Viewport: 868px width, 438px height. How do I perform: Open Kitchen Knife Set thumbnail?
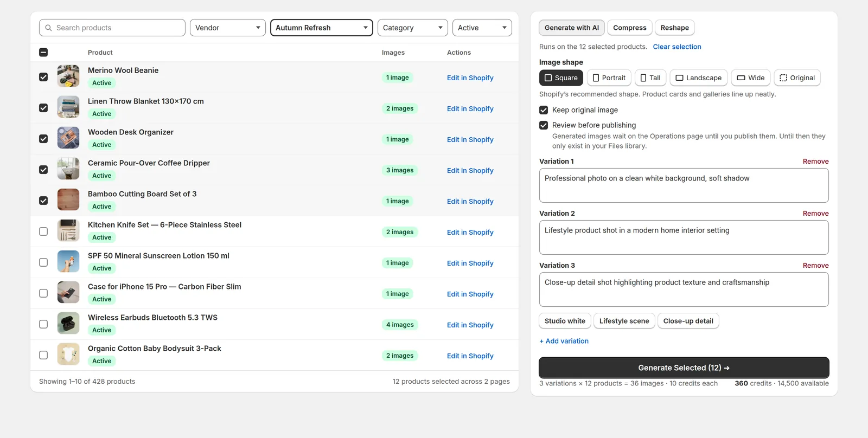point(68,231)
